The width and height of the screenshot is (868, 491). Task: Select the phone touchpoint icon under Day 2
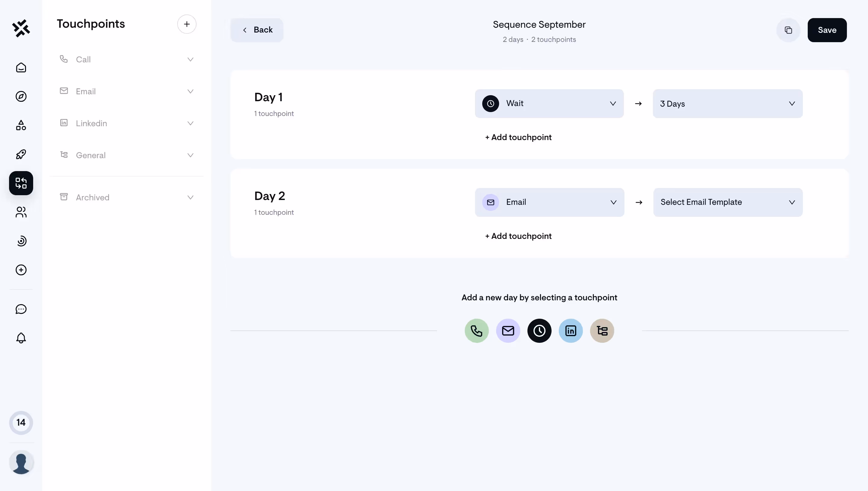476,331
